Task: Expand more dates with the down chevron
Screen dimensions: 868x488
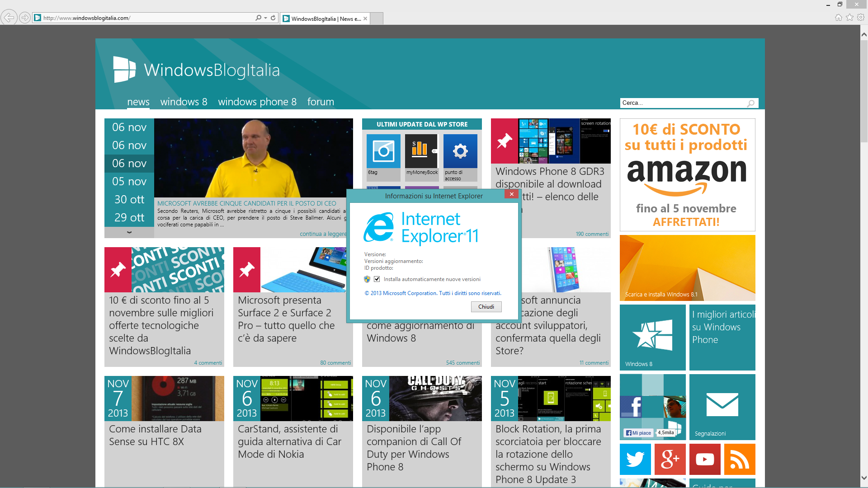Action: pyautogui.click(x=129, y=232)
